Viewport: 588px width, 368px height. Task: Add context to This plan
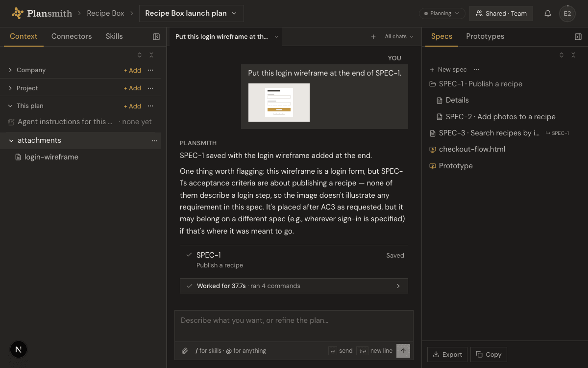pos(132,106)
